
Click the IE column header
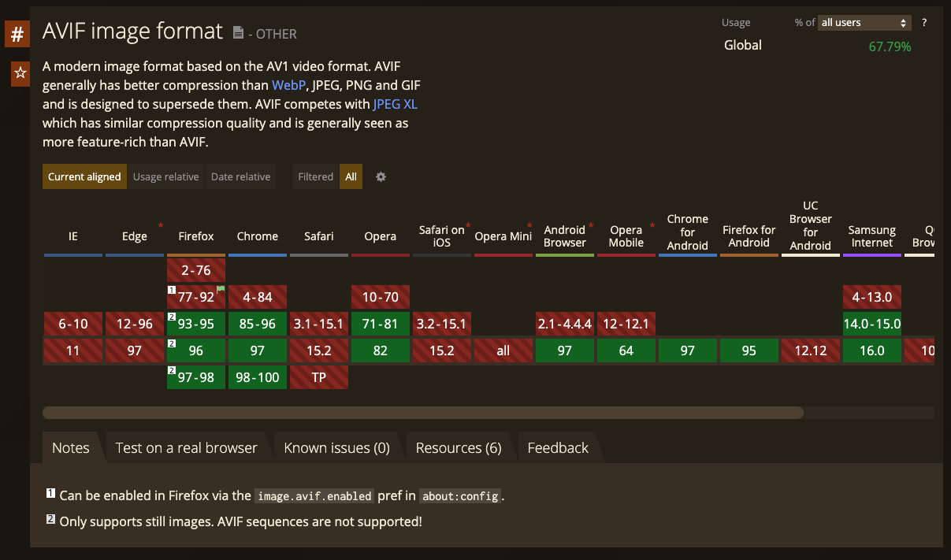[73, 236]
